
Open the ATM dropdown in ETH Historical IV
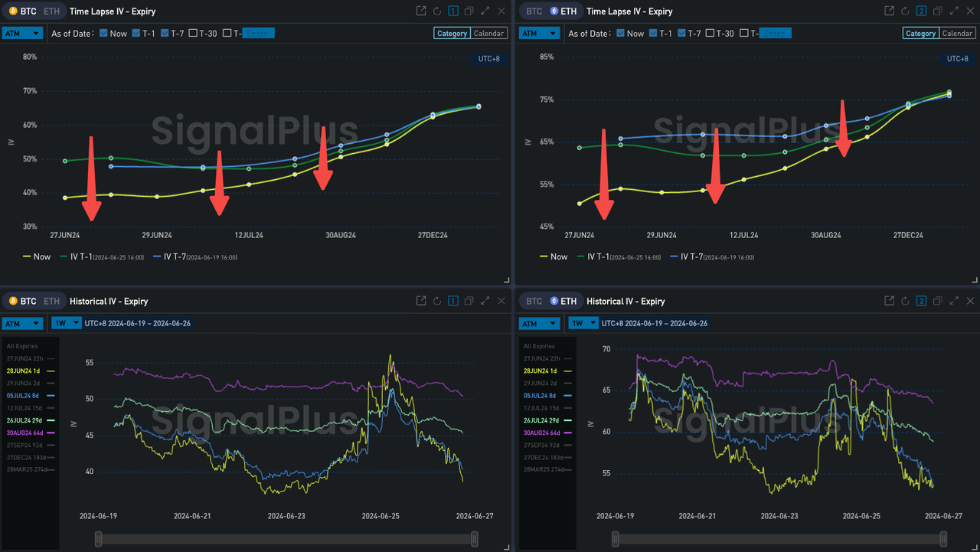click(x=539, y=323)
